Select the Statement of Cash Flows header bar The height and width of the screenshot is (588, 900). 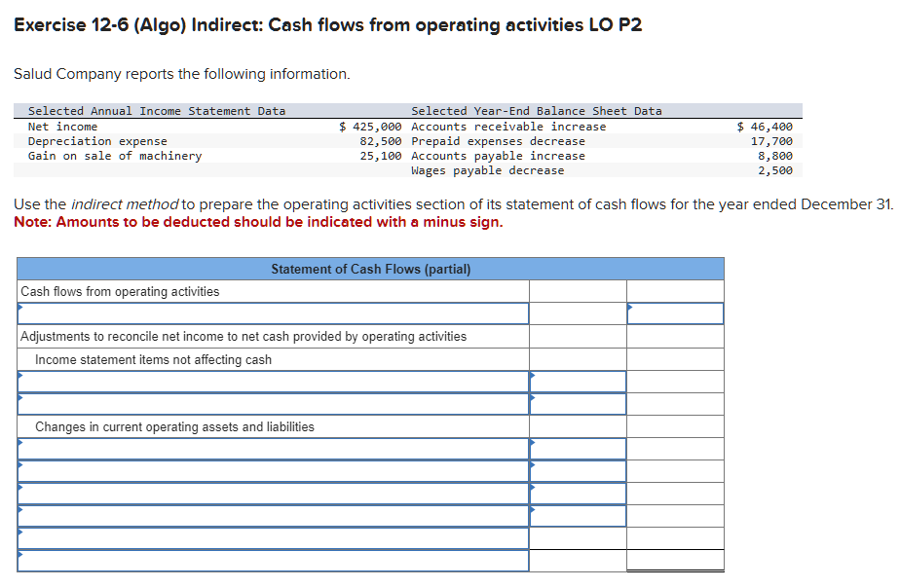[369, 269]
